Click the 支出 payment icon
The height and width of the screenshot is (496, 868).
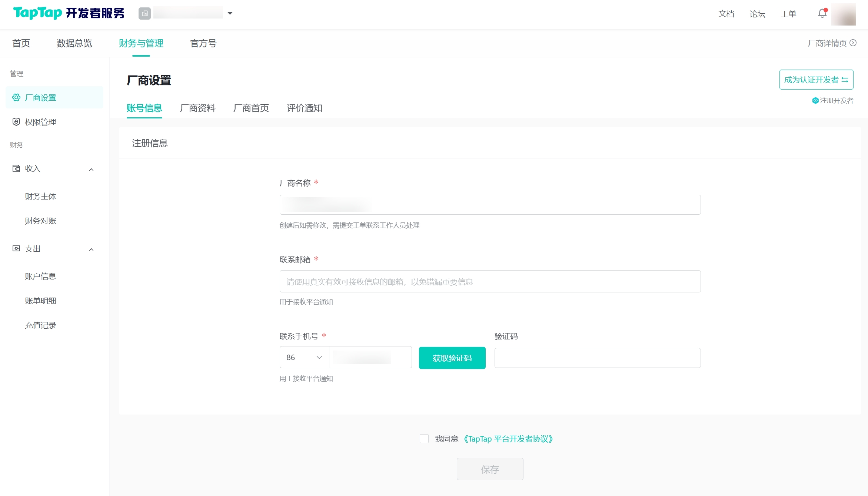click(16, 248)
